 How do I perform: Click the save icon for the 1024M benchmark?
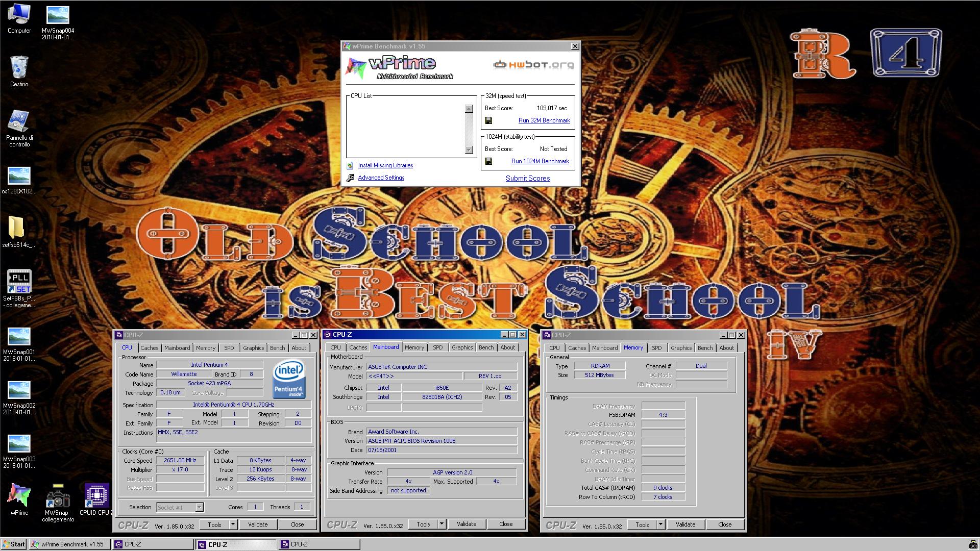pyautogui.click(x=488, y=161)
